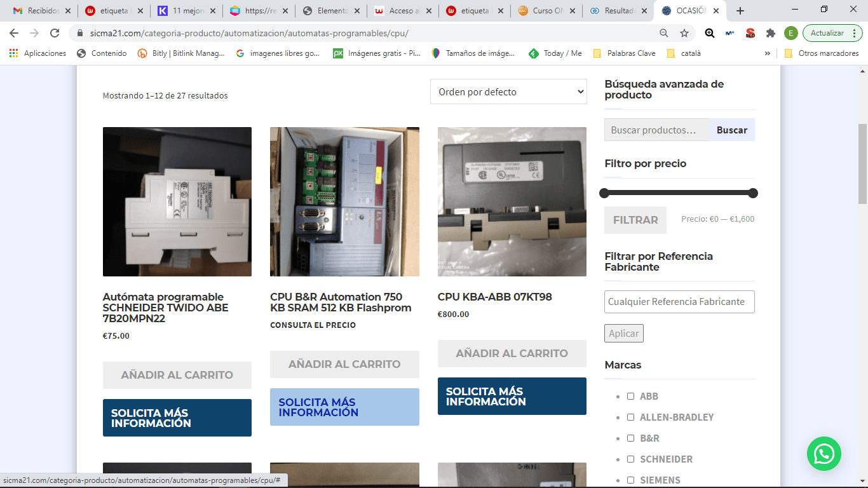The width and height of the screenshot is (868, 488).
Task: Open the Cualquier Referencia Fabricante dropdown
Action: click(x=679, y=302)
